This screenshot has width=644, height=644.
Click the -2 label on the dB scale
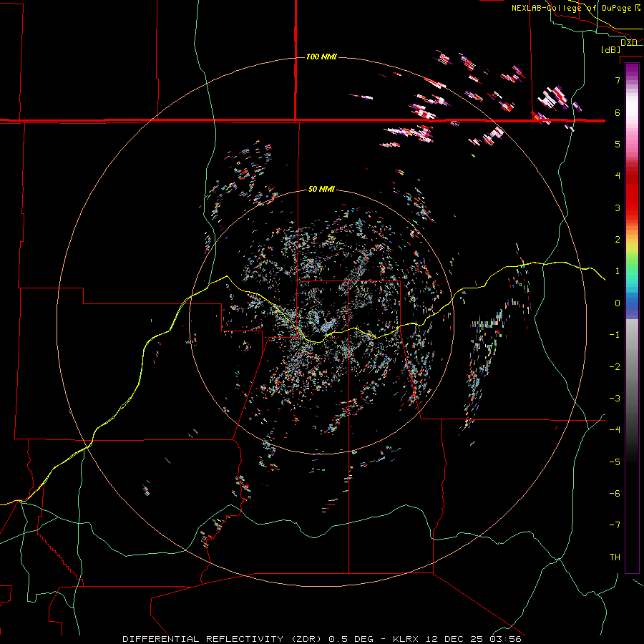coord(615,366)
